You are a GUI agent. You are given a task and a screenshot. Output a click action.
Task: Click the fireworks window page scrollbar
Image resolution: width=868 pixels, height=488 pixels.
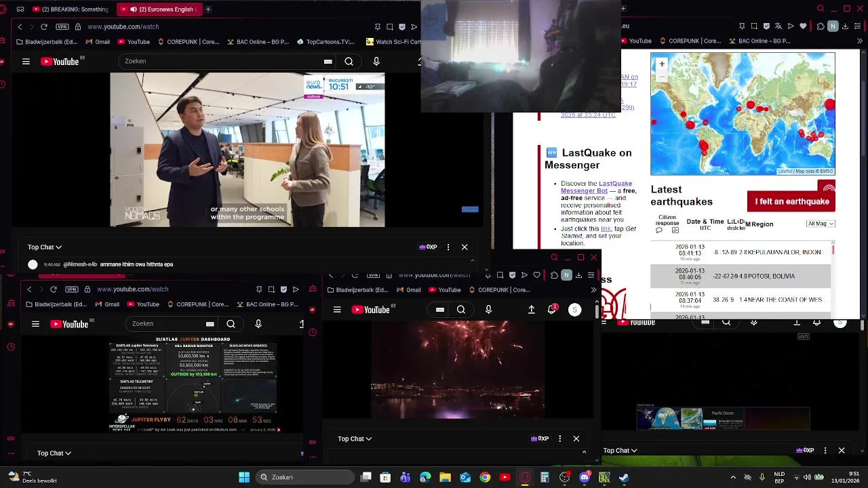click(597, 311)
